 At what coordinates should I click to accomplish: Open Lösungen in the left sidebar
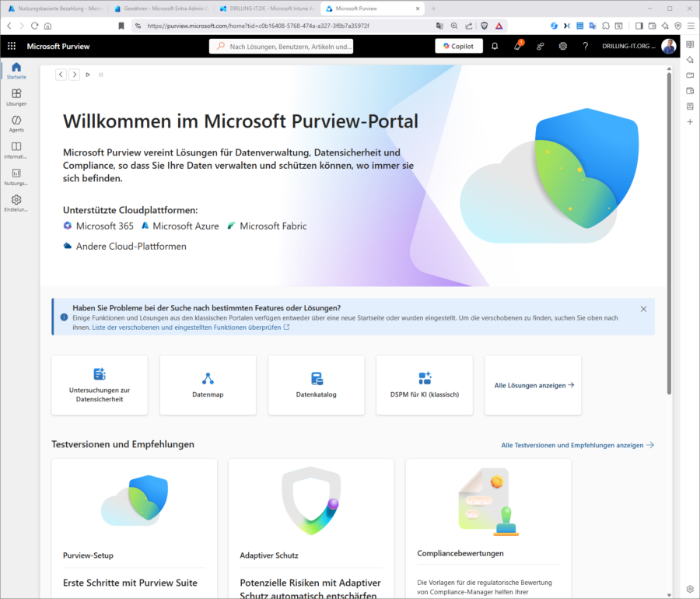[16, 97]
